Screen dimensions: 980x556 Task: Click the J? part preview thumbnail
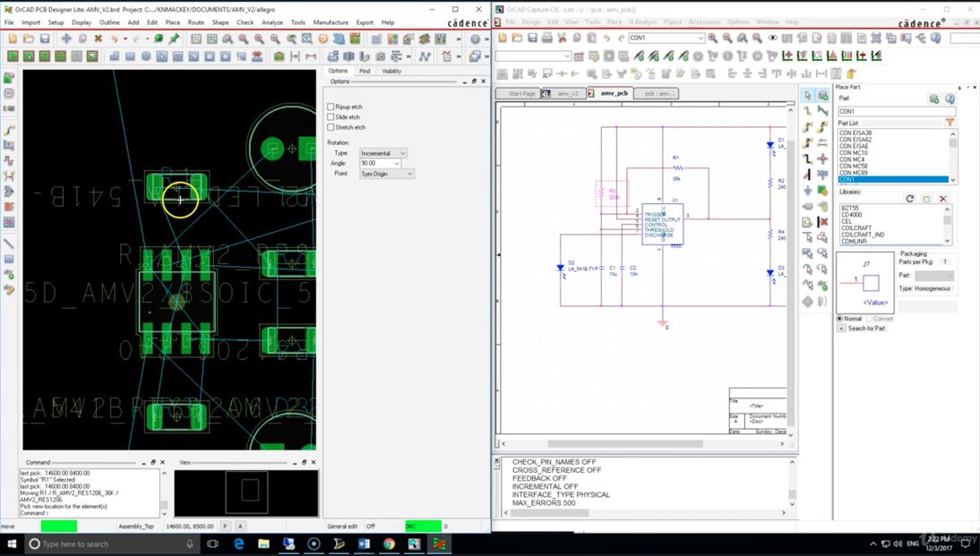(865, 283)
